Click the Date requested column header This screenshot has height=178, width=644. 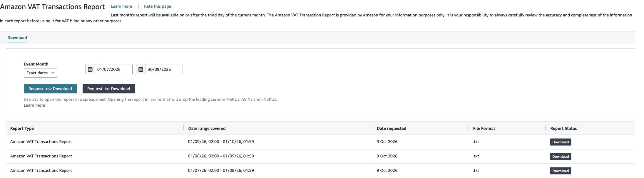tap(392, 128)
